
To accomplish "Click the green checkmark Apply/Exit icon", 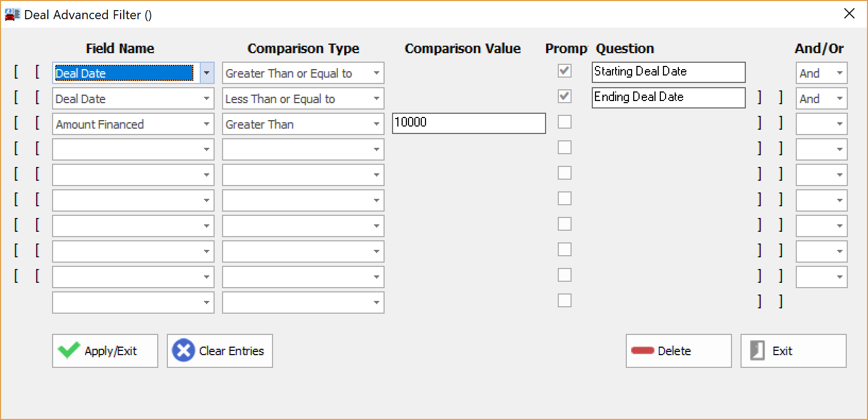I will coord(69,351).
